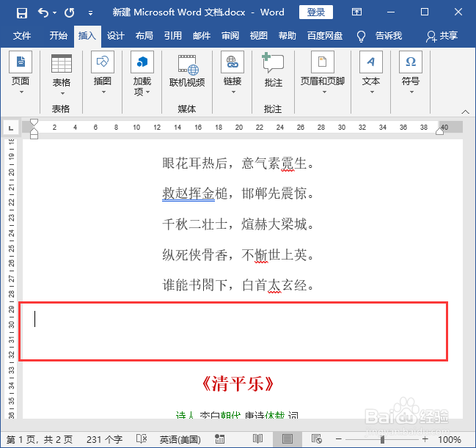Click the underlined 救赵挥金槌 text
Image resolution: width=476 pixels, height=448 pixels.
(195, 194)
